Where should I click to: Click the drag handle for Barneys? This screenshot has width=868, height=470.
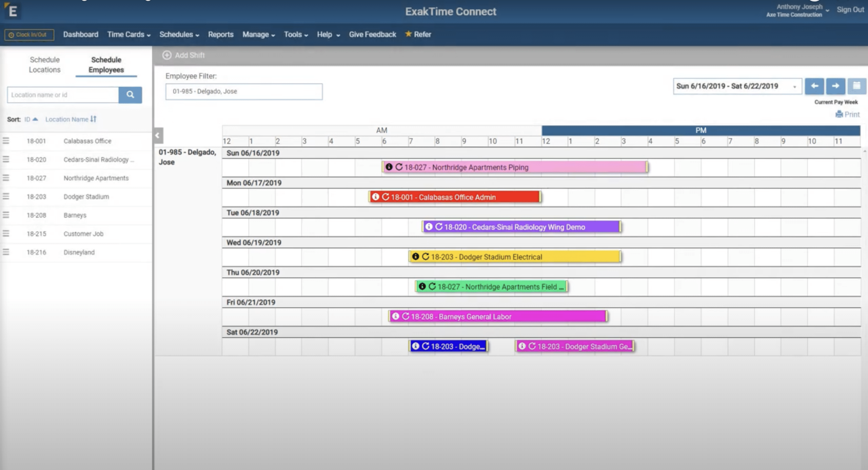click(6, 215)
